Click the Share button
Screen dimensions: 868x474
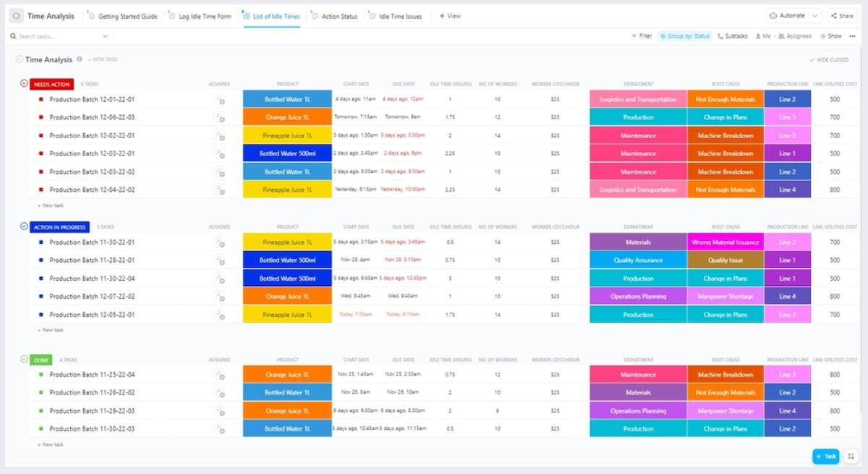[x=843, y=14]
